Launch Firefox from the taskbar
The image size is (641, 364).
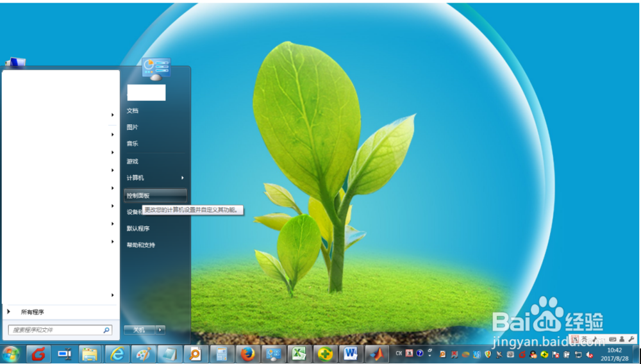tap(247, 354)
